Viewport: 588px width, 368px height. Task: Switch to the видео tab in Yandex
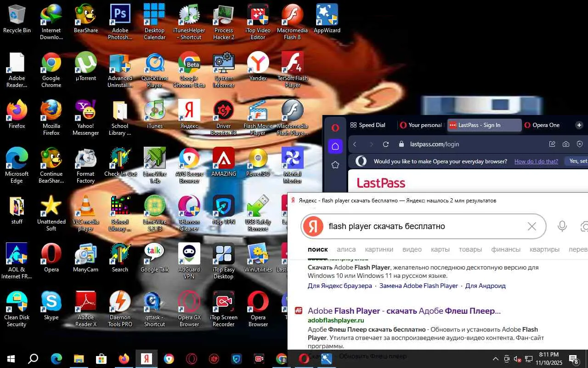pyautogui.click(x=412, y=249)
